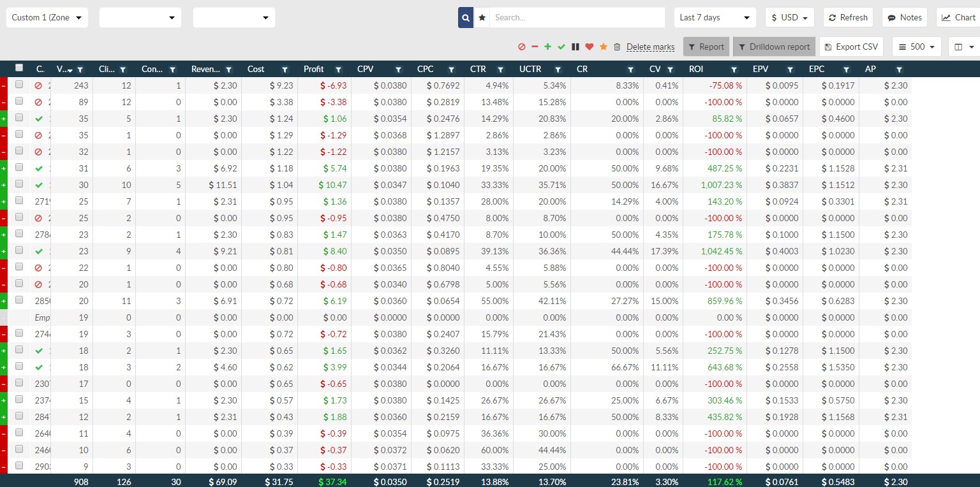980x487 pixels.
Task: Select the checkbox of the 89 visits row
Action: tap(19, 101)
